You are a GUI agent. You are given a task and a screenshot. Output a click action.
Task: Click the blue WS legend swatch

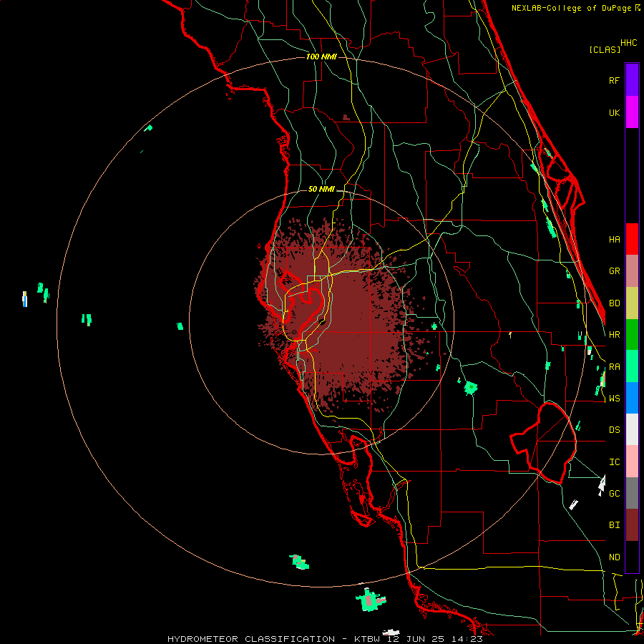632,398
